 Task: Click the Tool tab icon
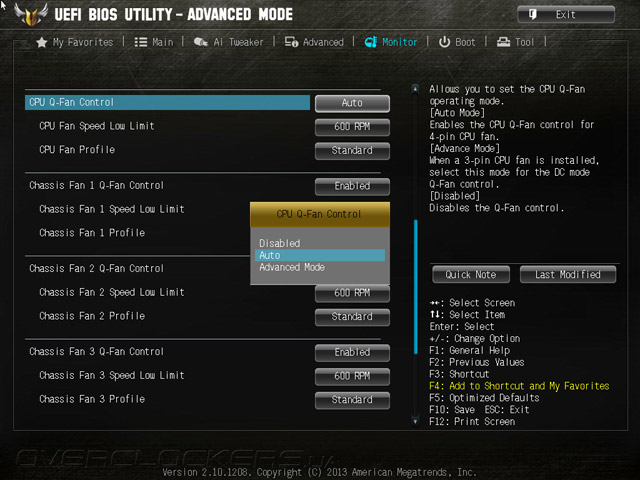tap(503, 42)
